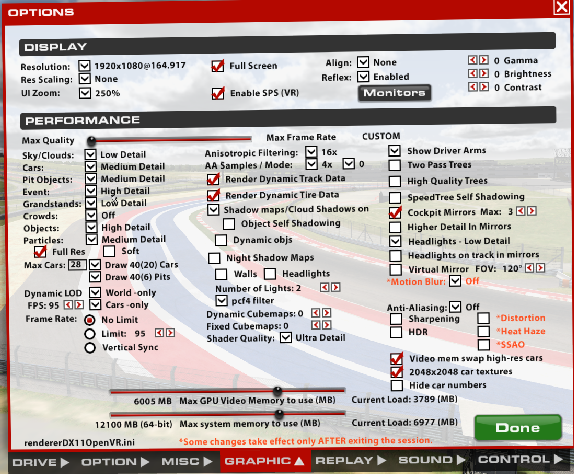
Task: Switch to REPLAY tab
Action: 351,461
